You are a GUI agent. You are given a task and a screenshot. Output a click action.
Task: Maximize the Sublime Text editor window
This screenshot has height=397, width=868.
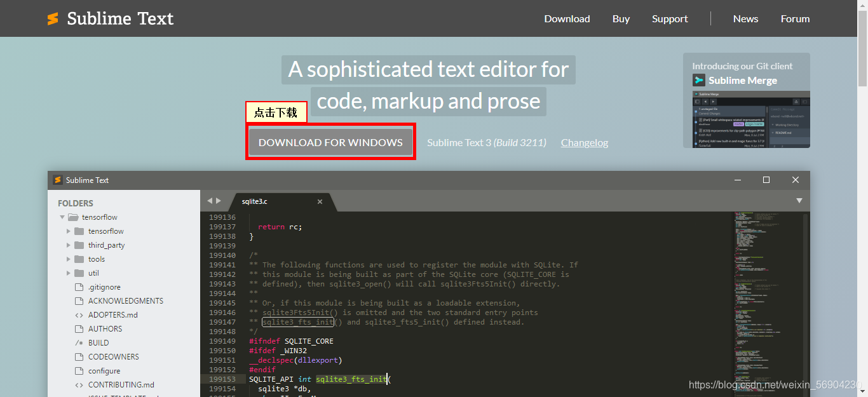pos(766,180)
